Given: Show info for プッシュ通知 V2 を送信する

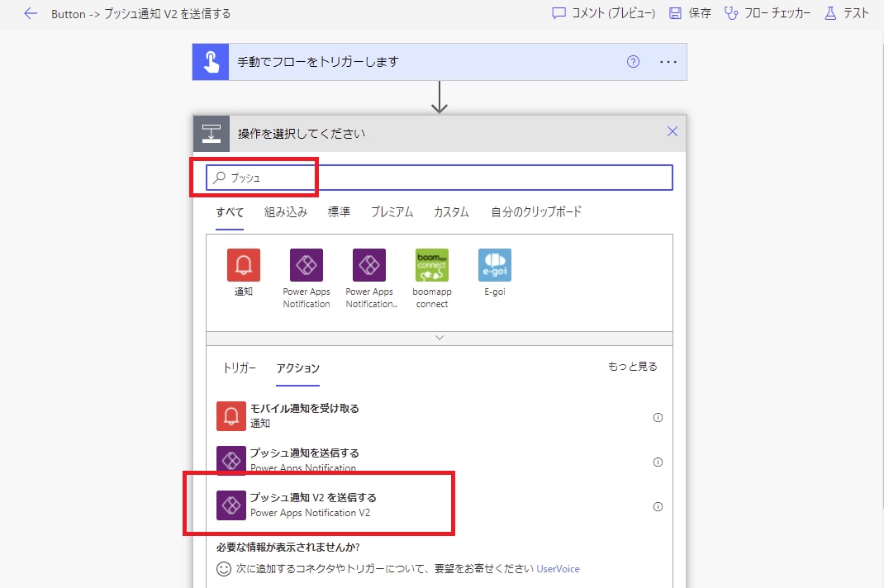Looking at the screenshot, I should (x=658, y=507).
